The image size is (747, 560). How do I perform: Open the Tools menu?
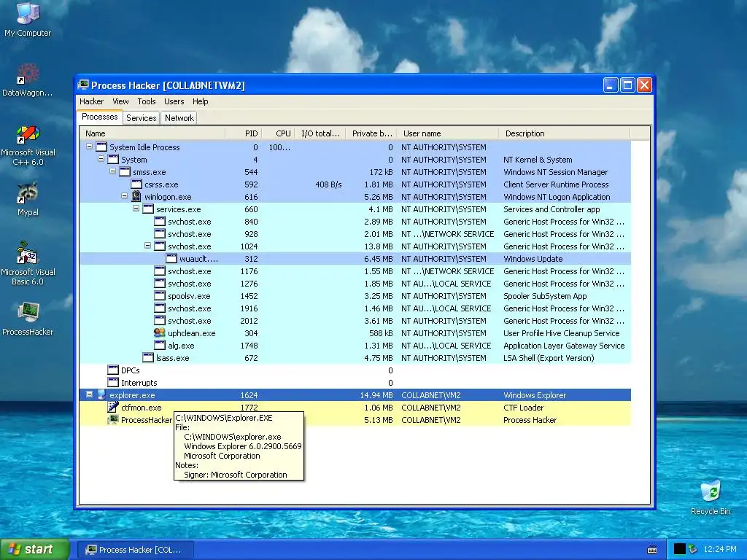click(x=147, y=101)
